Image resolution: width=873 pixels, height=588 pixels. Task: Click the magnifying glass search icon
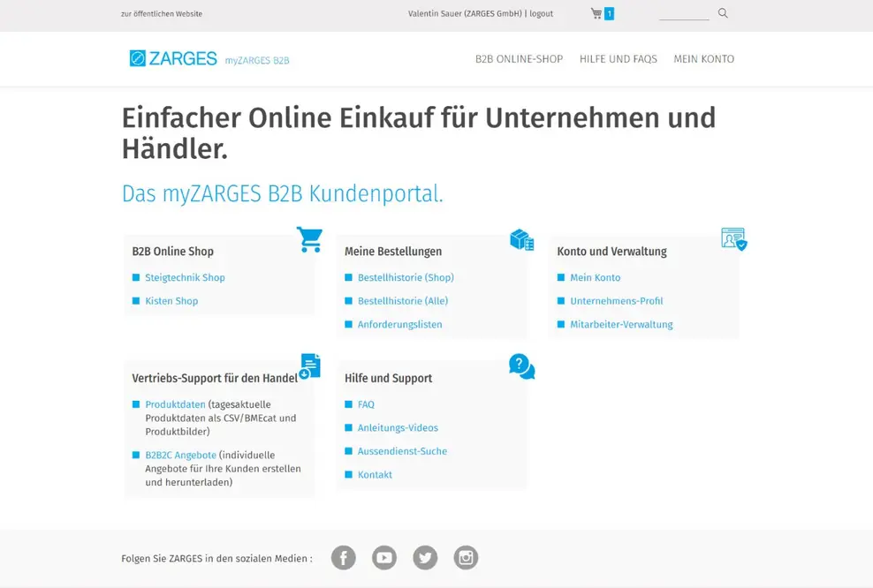point(723,12)
